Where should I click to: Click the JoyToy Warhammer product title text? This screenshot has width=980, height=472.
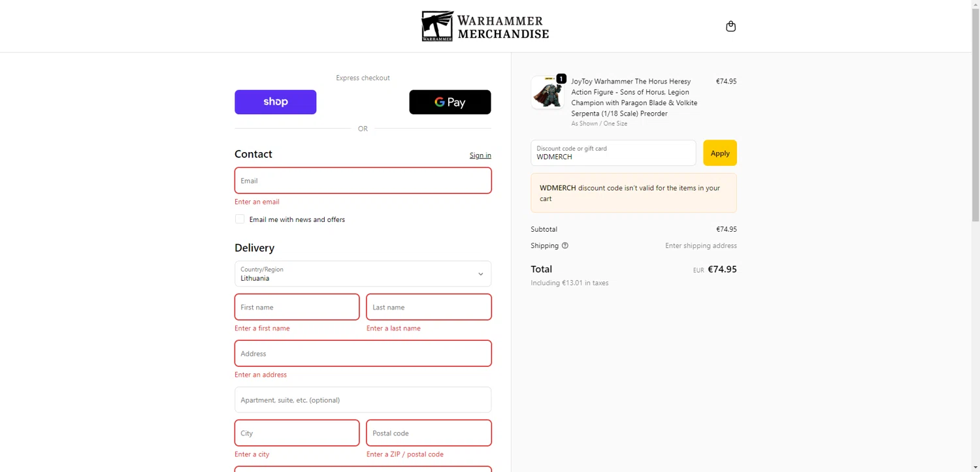tap(634, 97)
